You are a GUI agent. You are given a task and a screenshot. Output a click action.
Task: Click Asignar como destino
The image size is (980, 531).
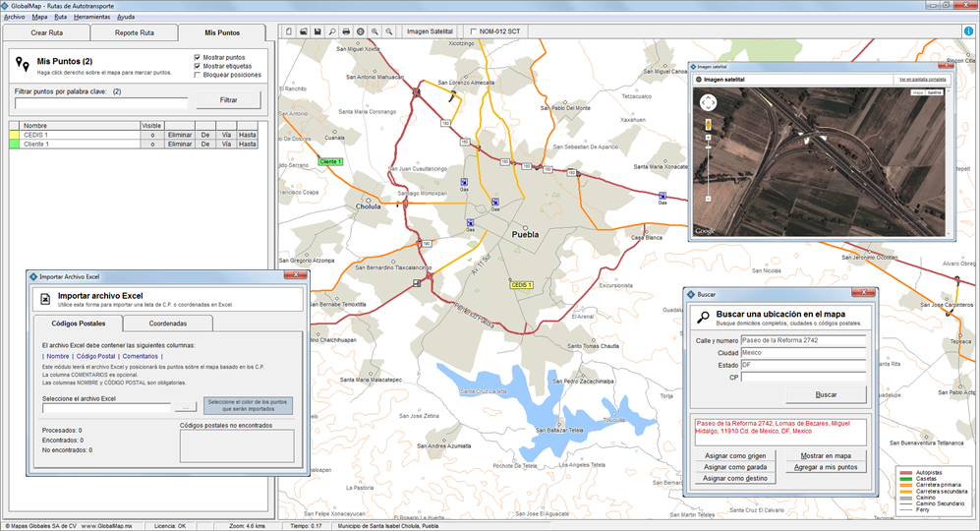tap(735, 479)
